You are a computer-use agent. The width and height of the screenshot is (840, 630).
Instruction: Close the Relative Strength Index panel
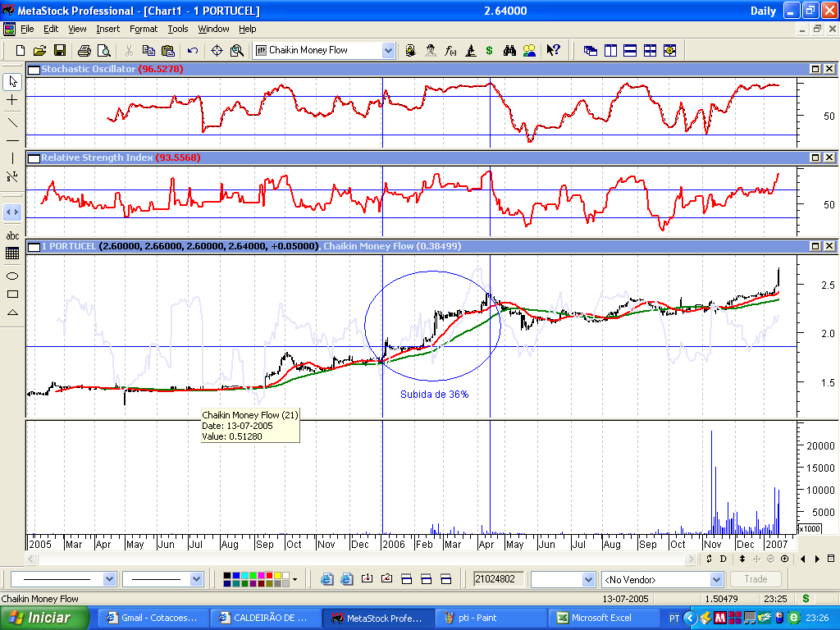click(x=829, y=157)
